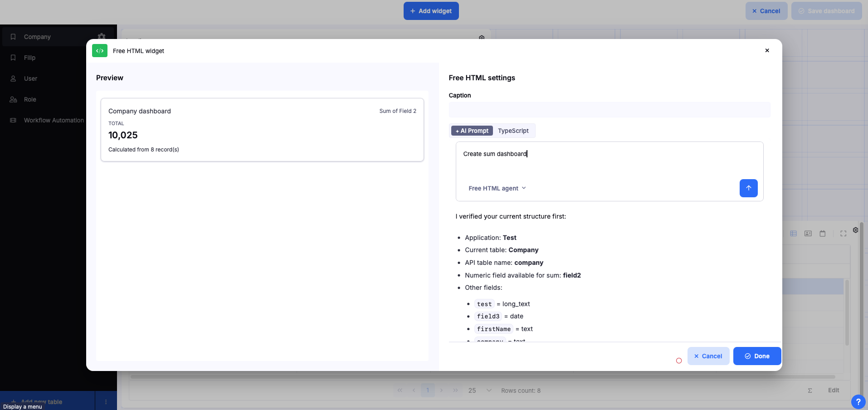Click the sigma summary icon
Viewport: 868px width, 410px height.
point(810,390)
